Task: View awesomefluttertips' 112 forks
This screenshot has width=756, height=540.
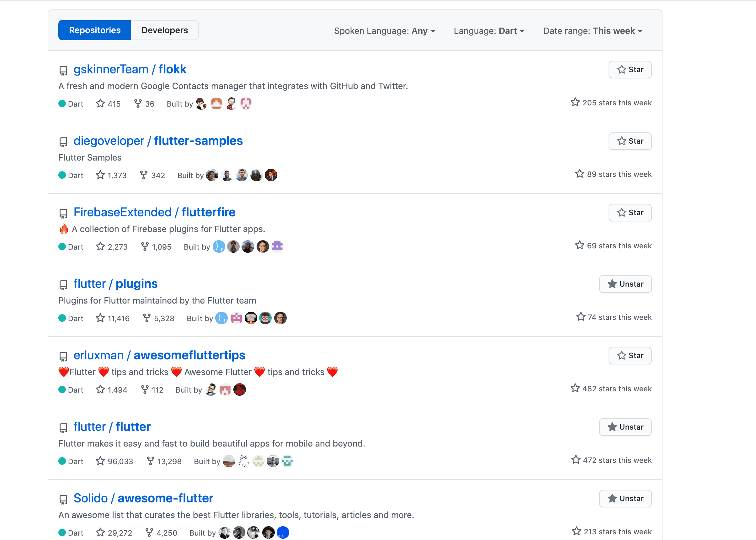Action: [152, 390]
